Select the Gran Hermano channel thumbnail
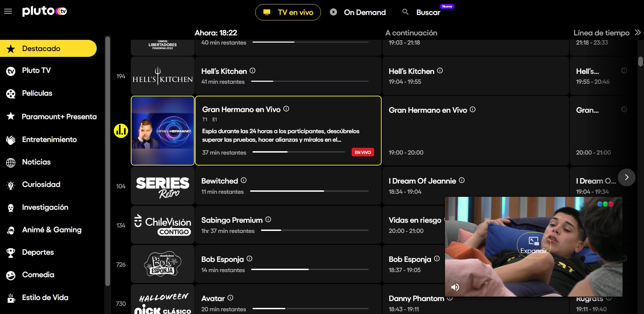The width and height of the screenshot is (644, 314). tap(163, 131)
